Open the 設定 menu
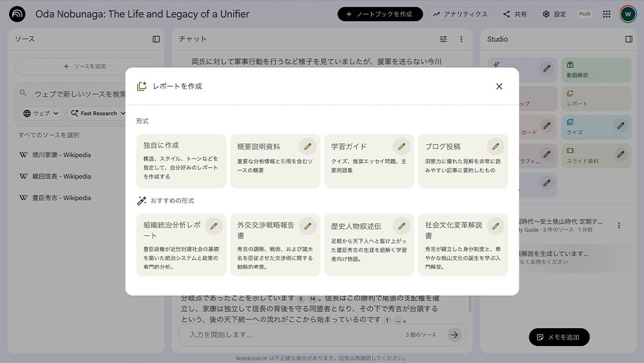The height and width of the screenshot is (363, 644). 554,14
